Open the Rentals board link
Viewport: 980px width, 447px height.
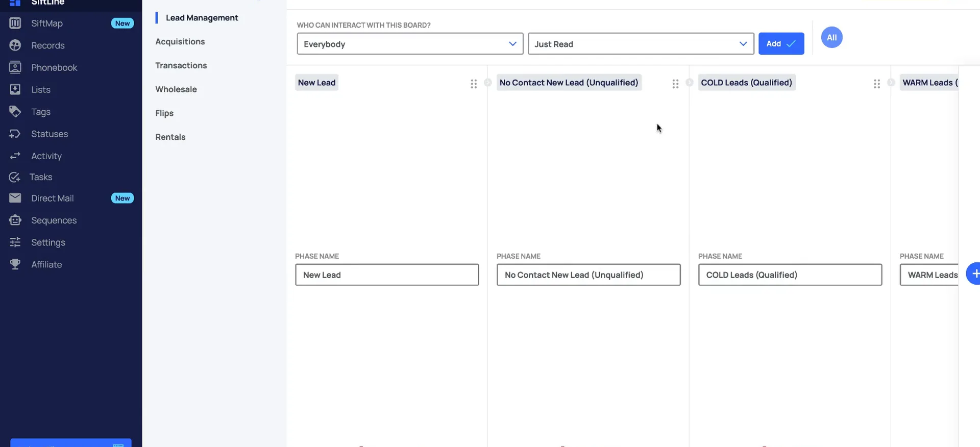(170, 137)
